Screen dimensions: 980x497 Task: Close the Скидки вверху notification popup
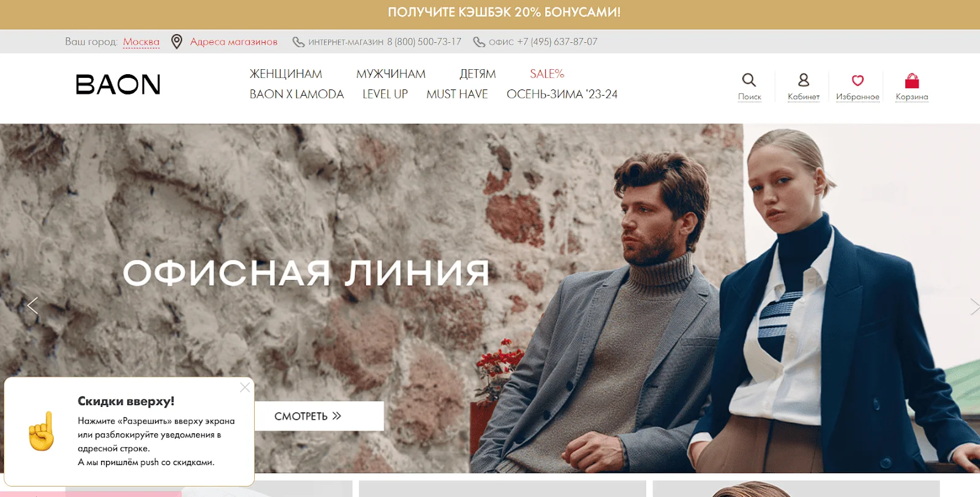pyautogui.click(x=245, y=387)
